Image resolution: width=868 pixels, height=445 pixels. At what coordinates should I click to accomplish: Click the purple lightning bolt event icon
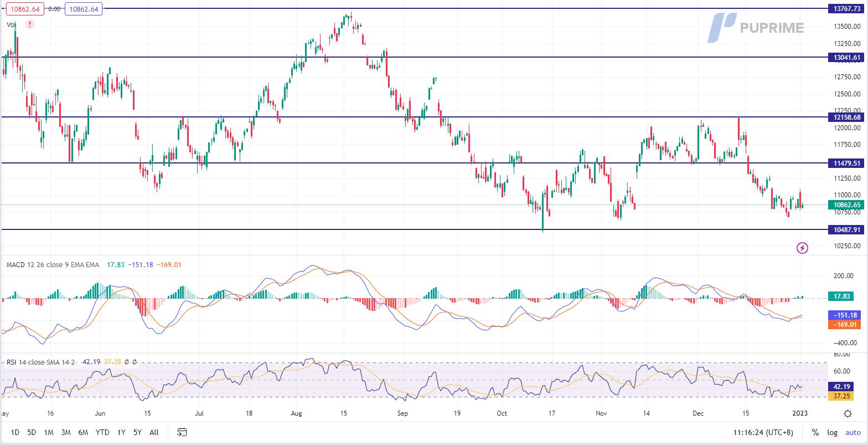[802, 248]
